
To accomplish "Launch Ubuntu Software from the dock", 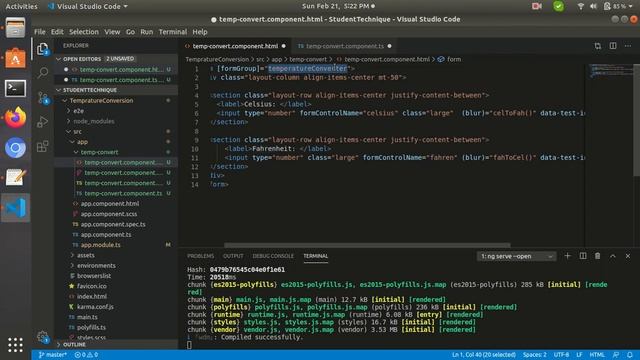I will coord(15,58).
